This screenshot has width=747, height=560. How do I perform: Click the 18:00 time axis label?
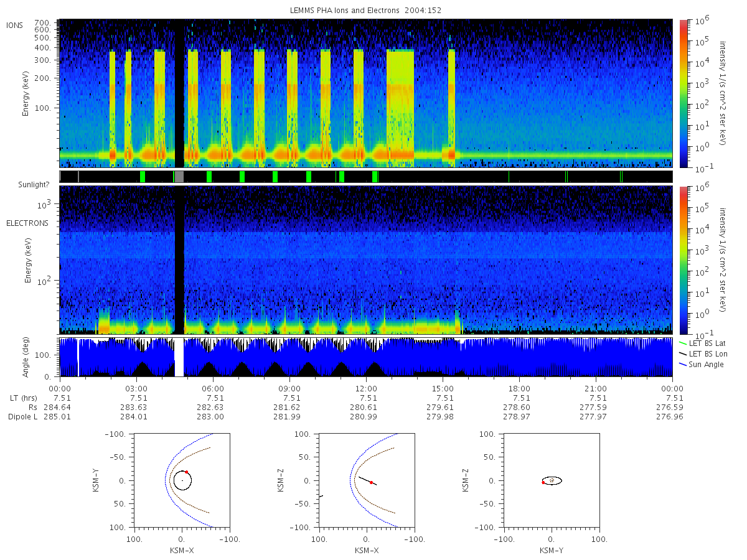(x=519, y=388)
